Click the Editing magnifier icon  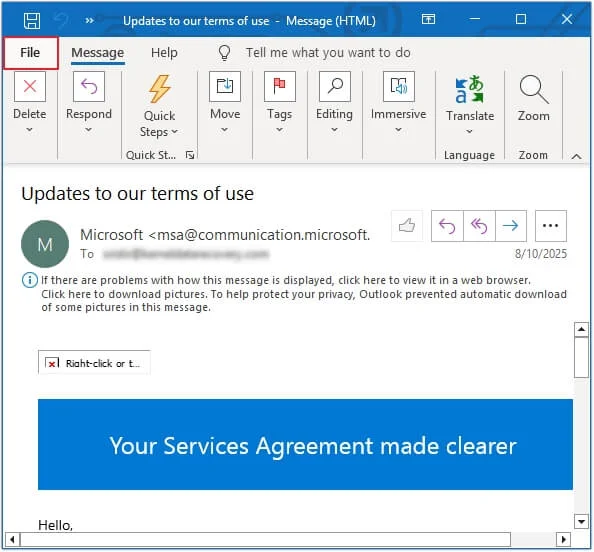(x=335, y=86)
